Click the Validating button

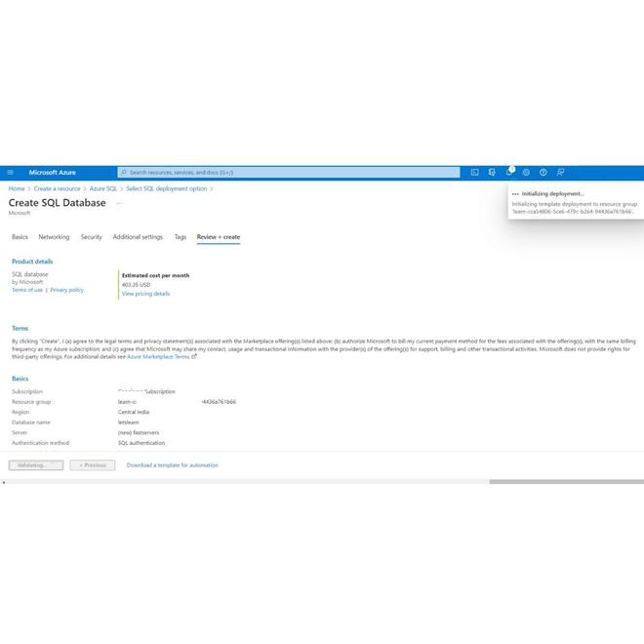[x=36, y=465]
